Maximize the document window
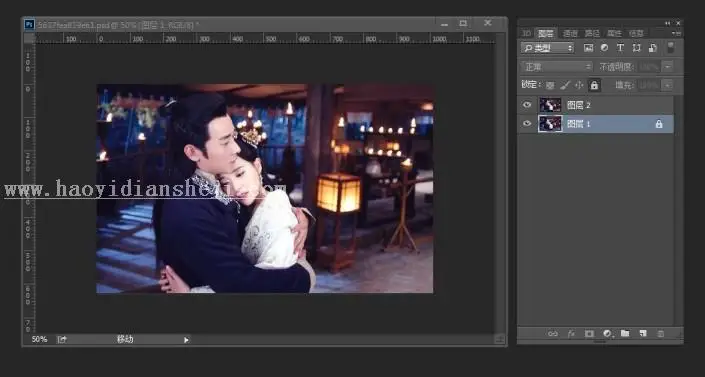This screenshot has width=705, height=377. (x=463, y=23)
